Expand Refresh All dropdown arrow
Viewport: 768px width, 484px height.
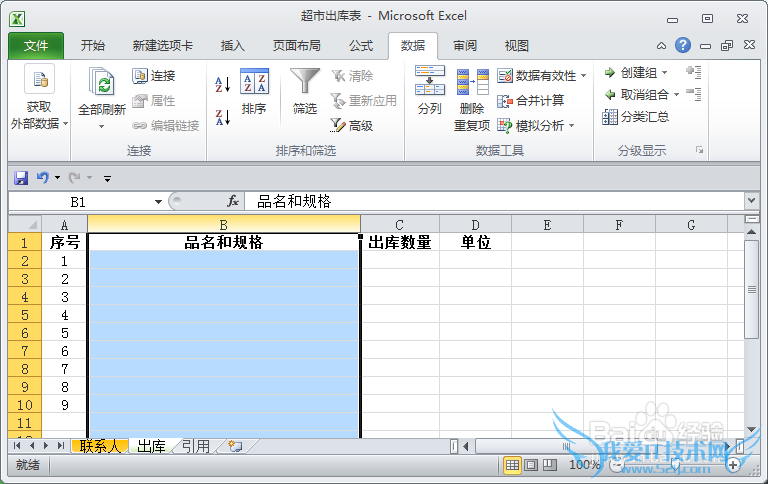tap(101, 127)
